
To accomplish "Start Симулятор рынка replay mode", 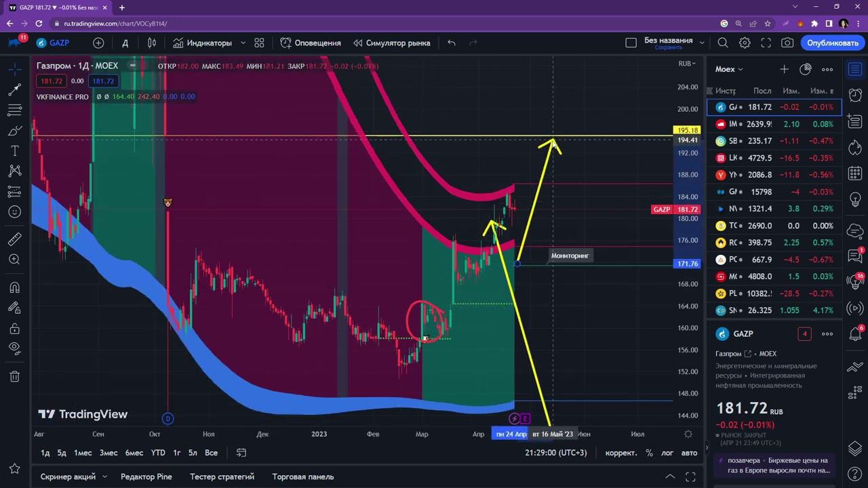I will tap(391, 43).
